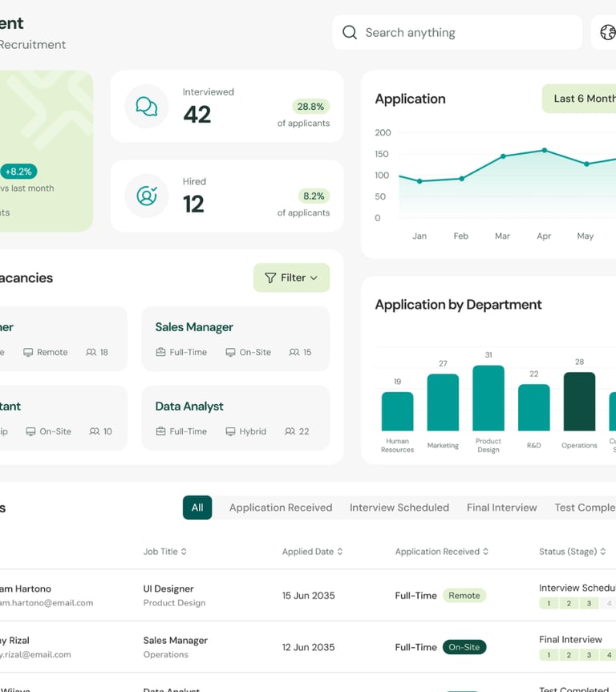This screenshot has width=616, height=692.
Task: Click monitor icon beside On-Site in Sales Manager
Action: 230,352
